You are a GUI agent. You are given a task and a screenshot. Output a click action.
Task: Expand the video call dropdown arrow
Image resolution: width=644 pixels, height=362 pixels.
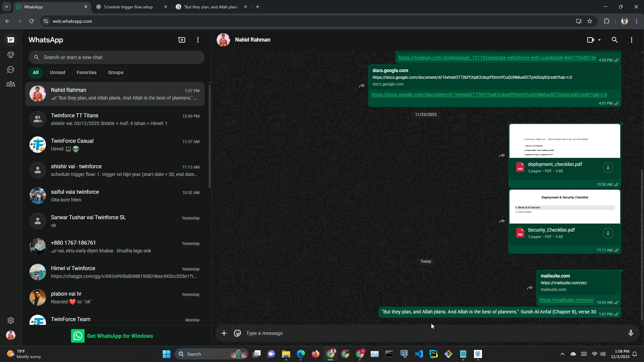tap(599, 40)
